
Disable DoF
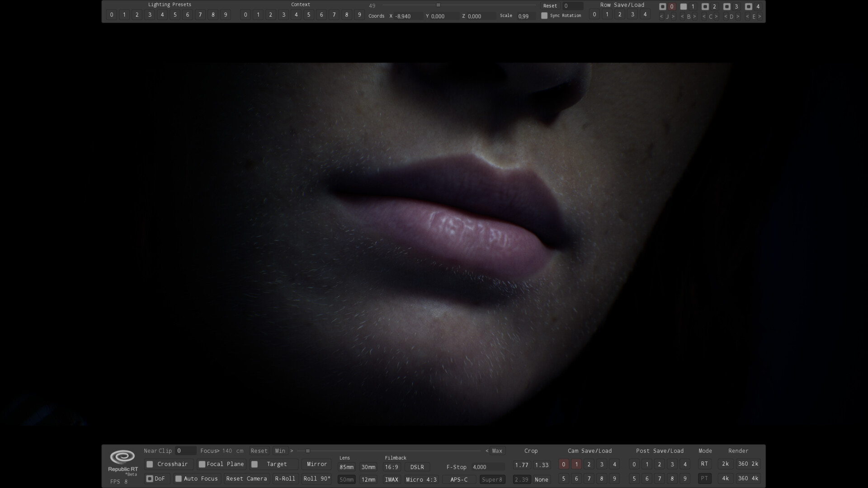click(150, 479)
